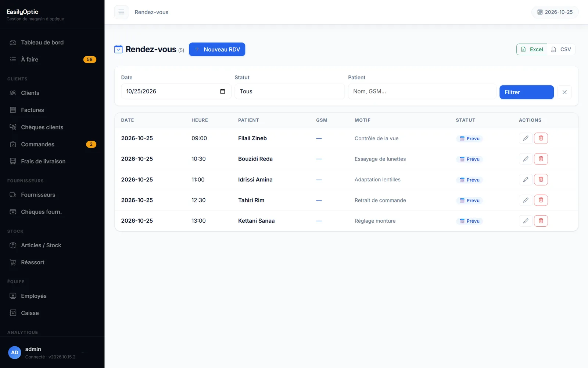Image resolution: width=588 pixels, height=368 pixels.
Task: Export appointments as CSV
Action: [x=561, y=49]
